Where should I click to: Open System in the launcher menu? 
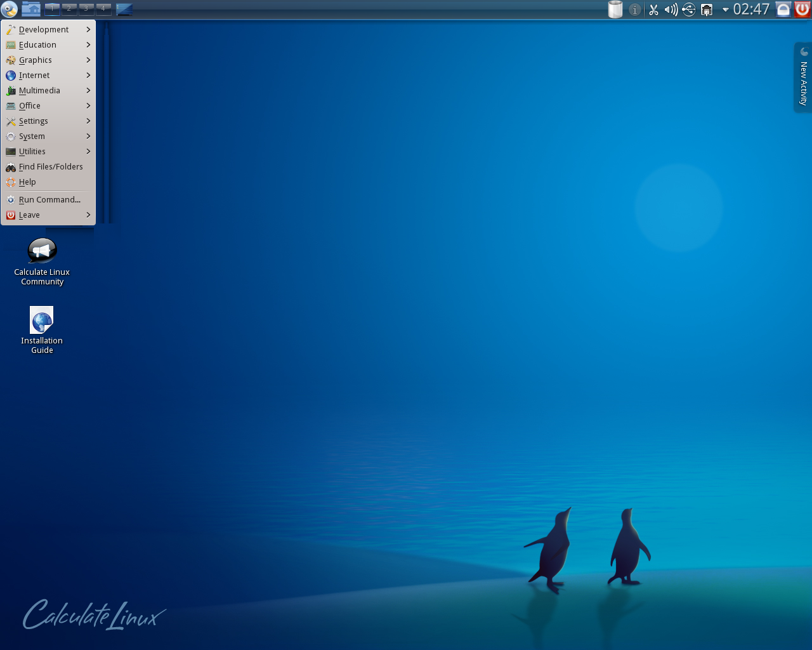pyautogui.click(x=48, y=136)
